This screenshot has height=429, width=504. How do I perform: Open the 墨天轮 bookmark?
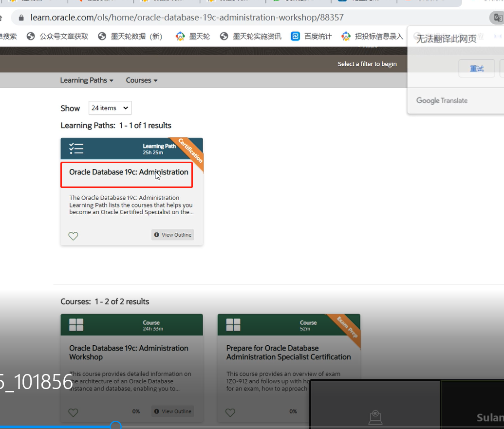click(192, 37)
